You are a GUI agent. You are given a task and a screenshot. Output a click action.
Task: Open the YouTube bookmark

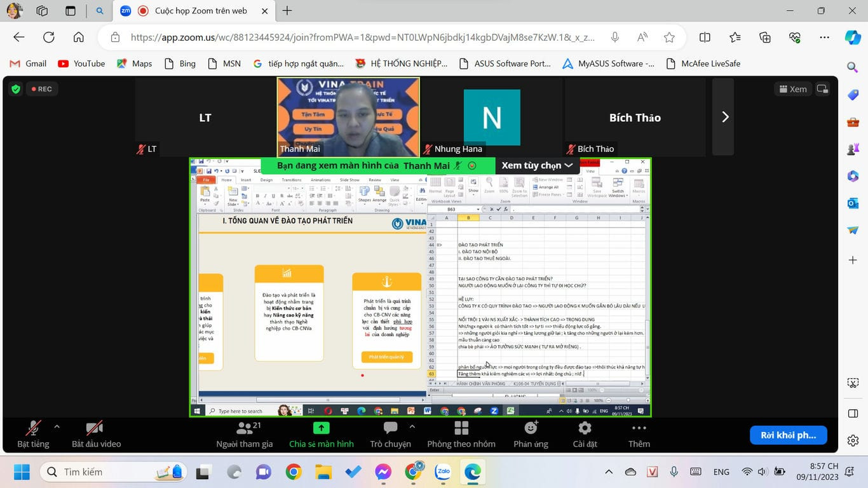coord(81,64)
